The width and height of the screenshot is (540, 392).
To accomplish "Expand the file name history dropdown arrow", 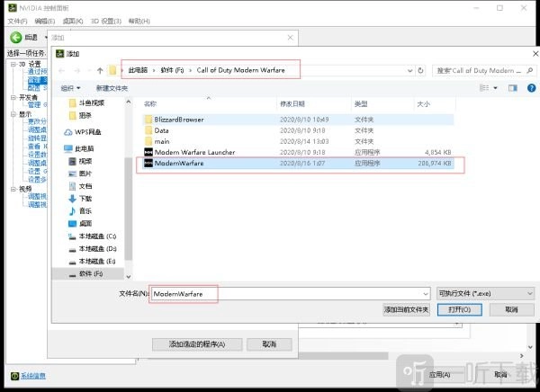I will point(424,294).
